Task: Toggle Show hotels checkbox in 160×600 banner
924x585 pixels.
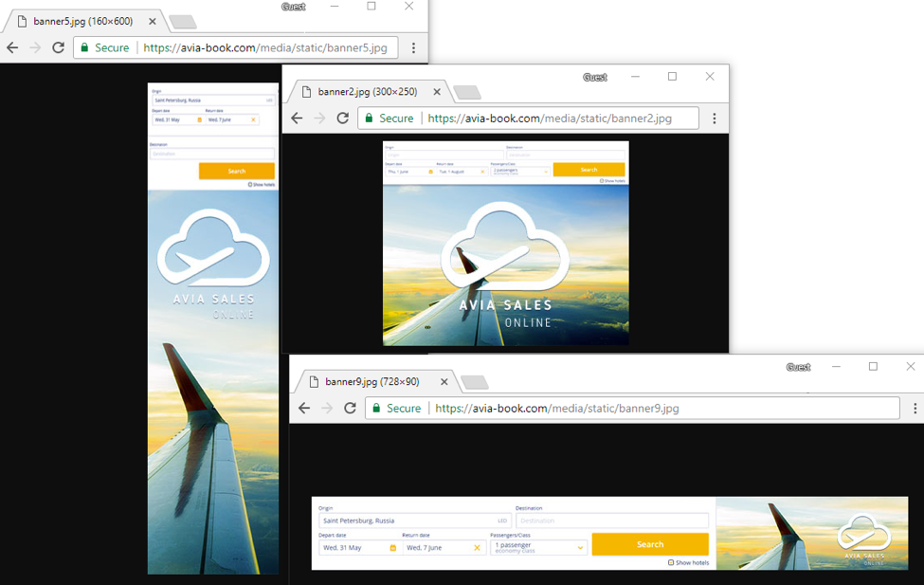Action: click(x=250, y=185)
